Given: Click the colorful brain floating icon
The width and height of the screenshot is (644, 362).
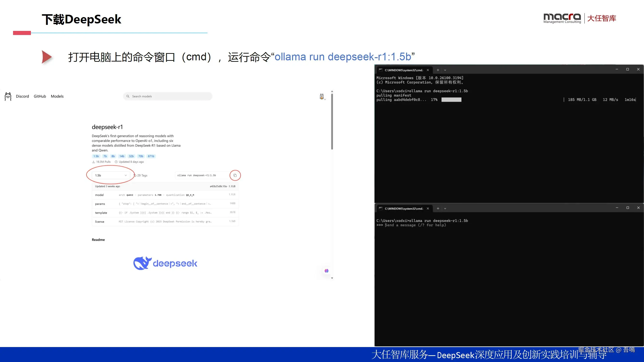Looking at the screenshot, I should tap(327, 271).
